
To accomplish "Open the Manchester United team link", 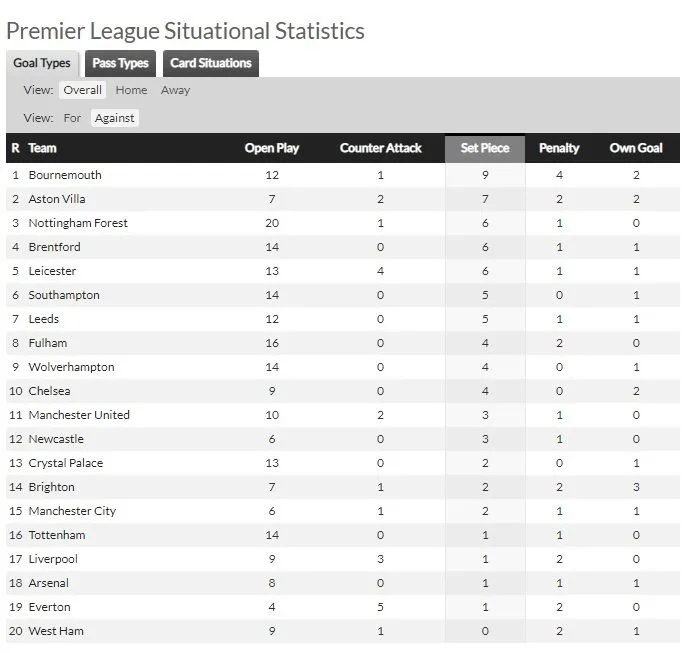I will click(x=79, y=415).
